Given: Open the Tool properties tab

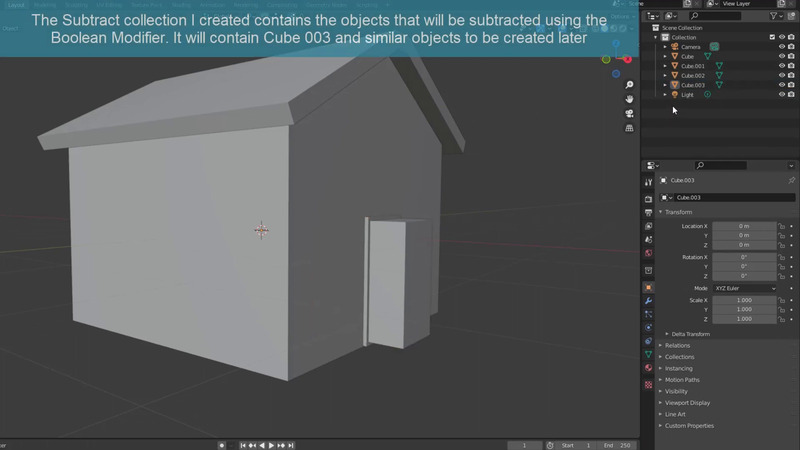Looking at the screenshot, I should tap(648, 183).
